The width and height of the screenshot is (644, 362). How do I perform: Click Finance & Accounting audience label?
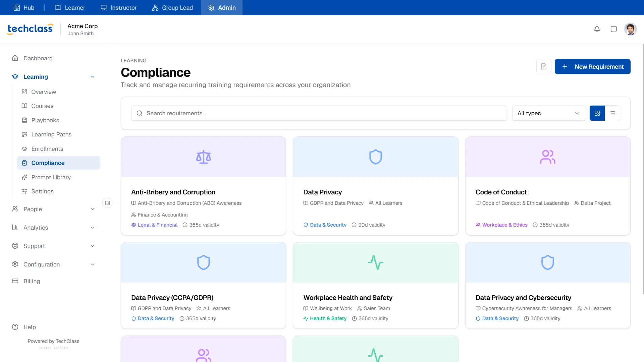(159, 215)
